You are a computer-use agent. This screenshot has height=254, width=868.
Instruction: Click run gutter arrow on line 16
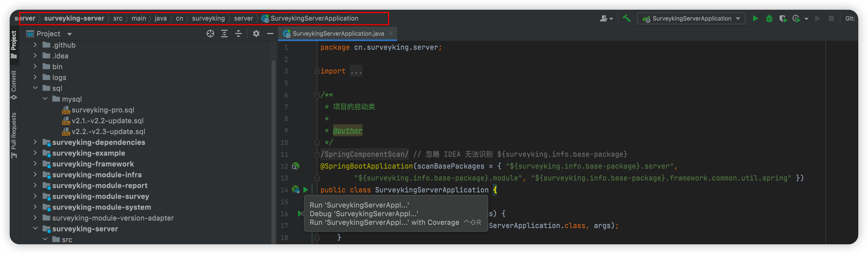[300, 213]
